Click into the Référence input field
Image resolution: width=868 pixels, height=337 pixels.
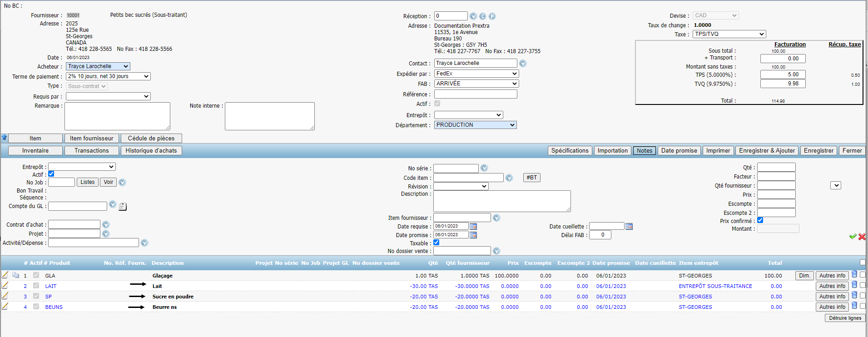point(476,94)
